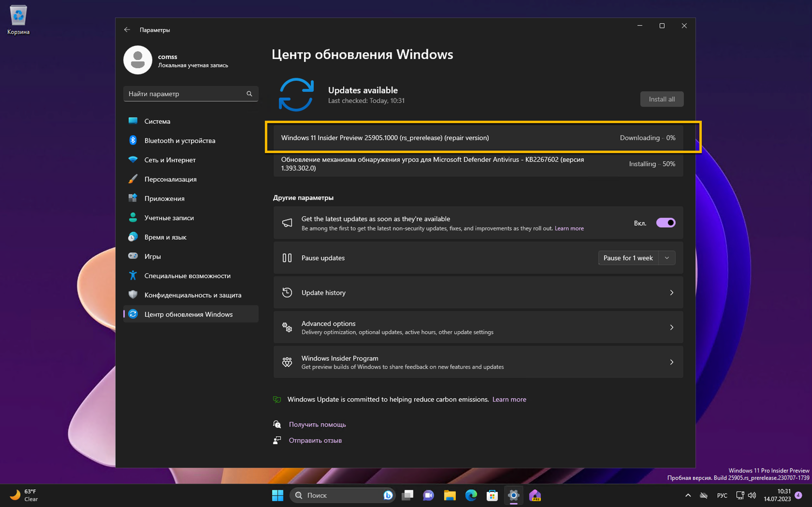
Task: Open the Recycle Bin desktop icon
Action: [x=18, y=20]
